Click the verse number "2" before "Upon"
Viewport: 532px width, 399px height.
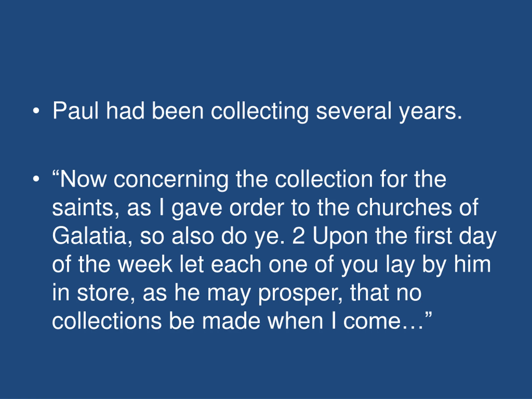(298, 236)
